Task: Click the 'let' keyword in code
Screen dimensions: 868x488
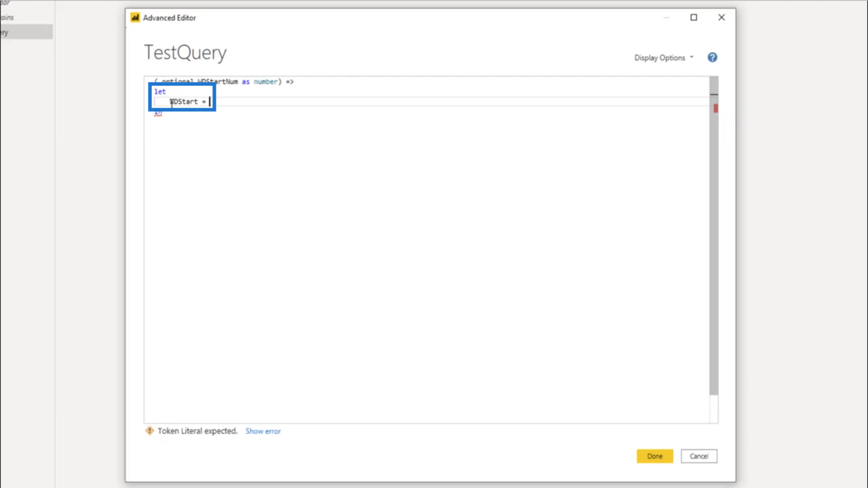Action: 160,91
